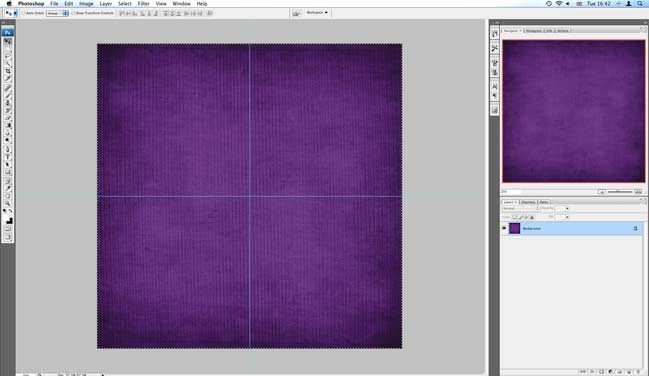Viewport: 649px width, 376px height.
Task: Click the Navigator zoom out button
Action: pos(601,192)
